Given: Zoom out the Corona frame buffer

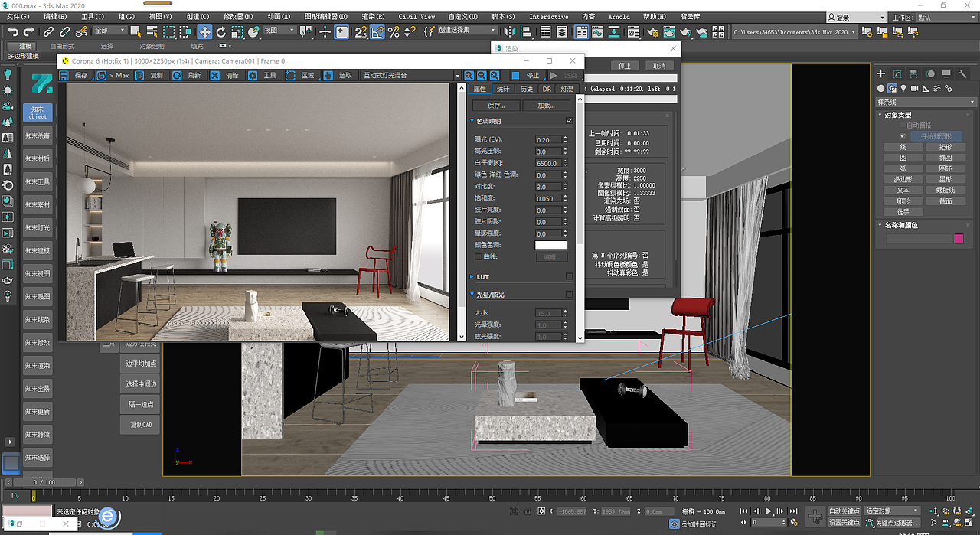Looking at the screenshot, I should coord(482,76).
